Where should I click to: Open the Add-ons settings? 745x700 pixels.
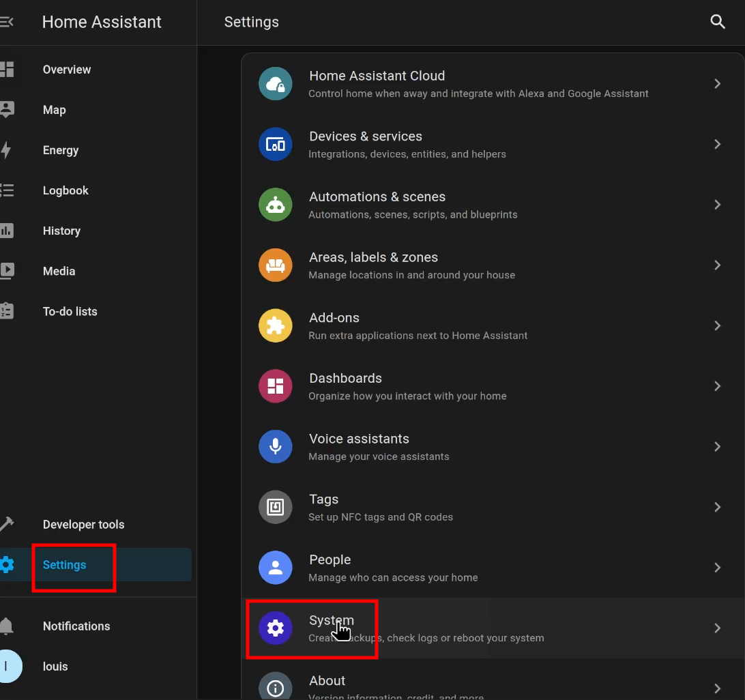point(493,325)
